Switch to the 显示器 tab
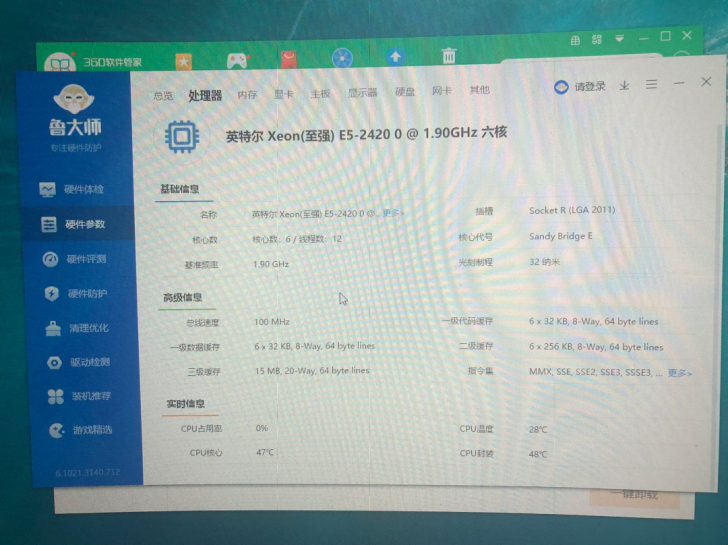This screenshot has height=545, width=728. point(363,93)
